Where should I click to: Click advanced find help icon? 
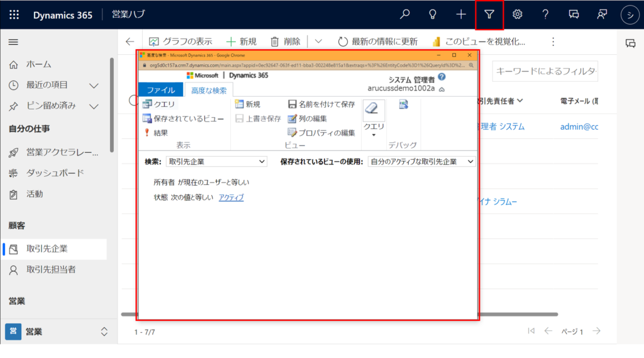[441, 77]
